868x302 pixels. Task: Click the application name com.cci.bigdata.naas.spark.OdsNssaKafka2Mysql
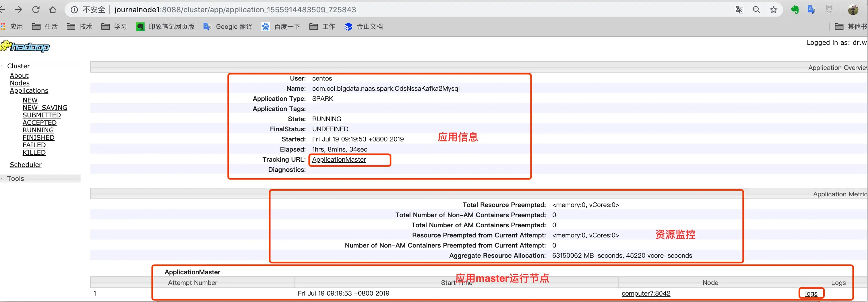386,88
